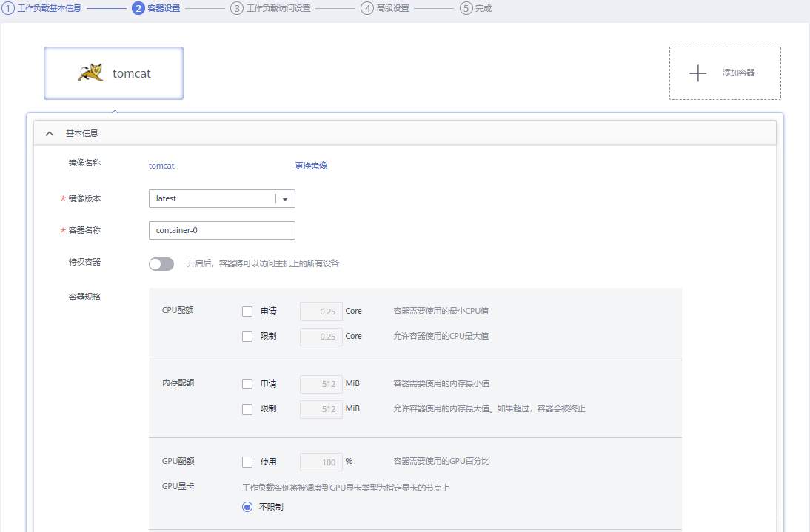The image size is (810, 532).
Task: Click the 基本信息 section header text
Action: [81, 133]
